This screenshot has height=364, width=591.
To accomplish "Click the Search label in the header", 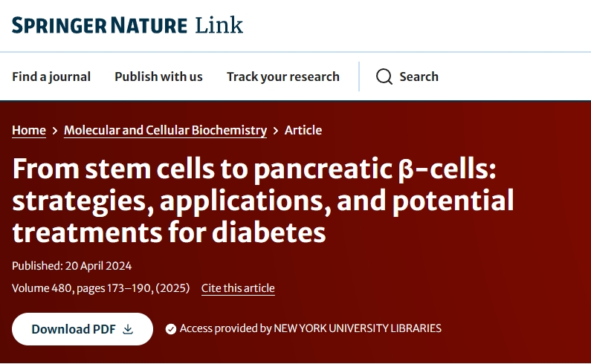I will pos(419,77).
